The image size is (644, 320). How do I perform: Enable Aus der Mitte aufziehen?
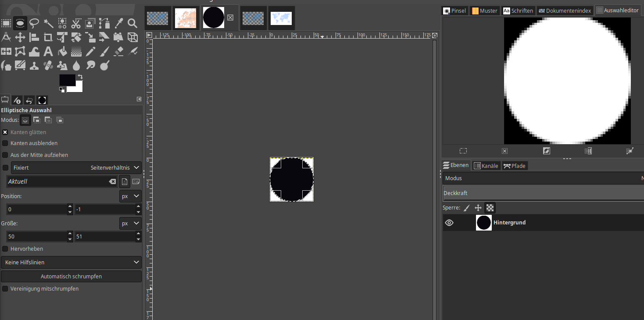click(x=5, y=155)
